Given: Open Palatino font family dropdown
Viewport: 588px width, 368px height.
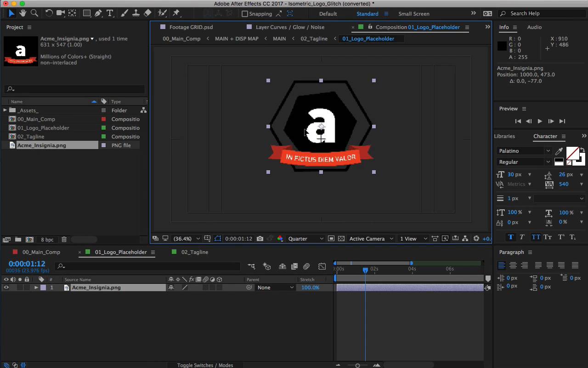Looking at the screenshot, I should point(524,151).
